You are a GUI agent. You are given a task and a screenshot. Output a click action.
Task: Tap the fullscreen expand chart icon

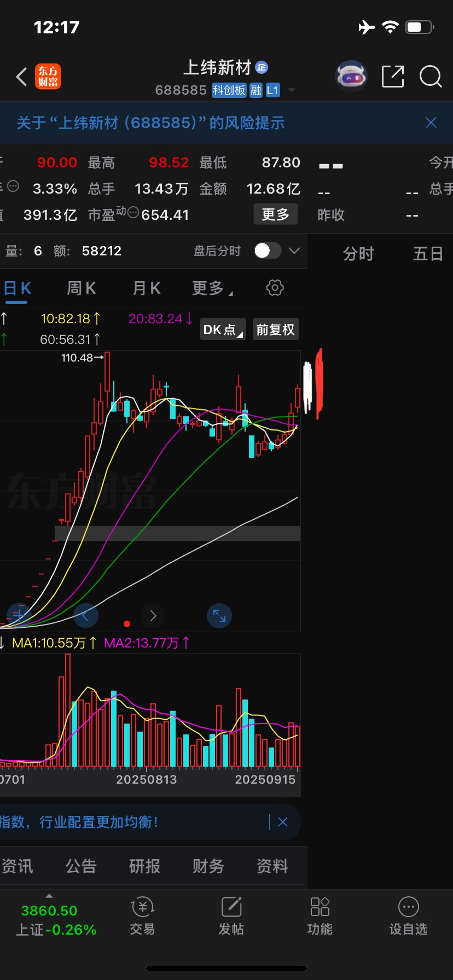tap(219, 616)
